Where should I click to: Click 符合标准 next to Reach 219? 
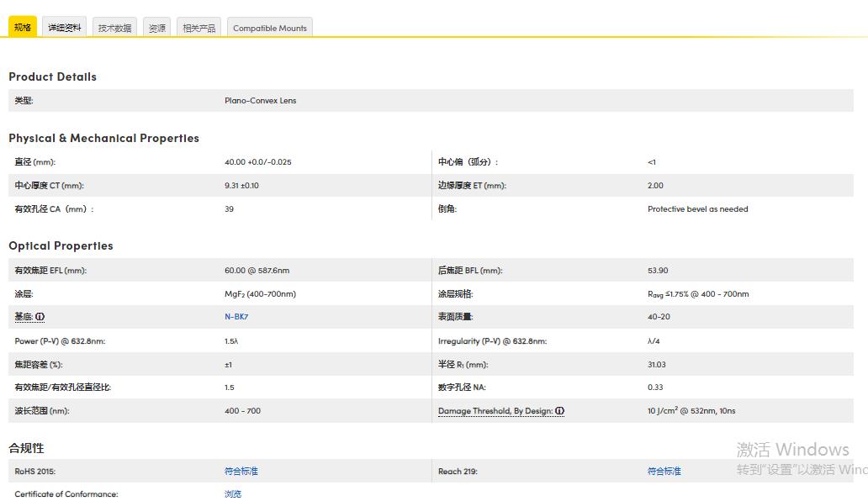(x=664, y=471)
